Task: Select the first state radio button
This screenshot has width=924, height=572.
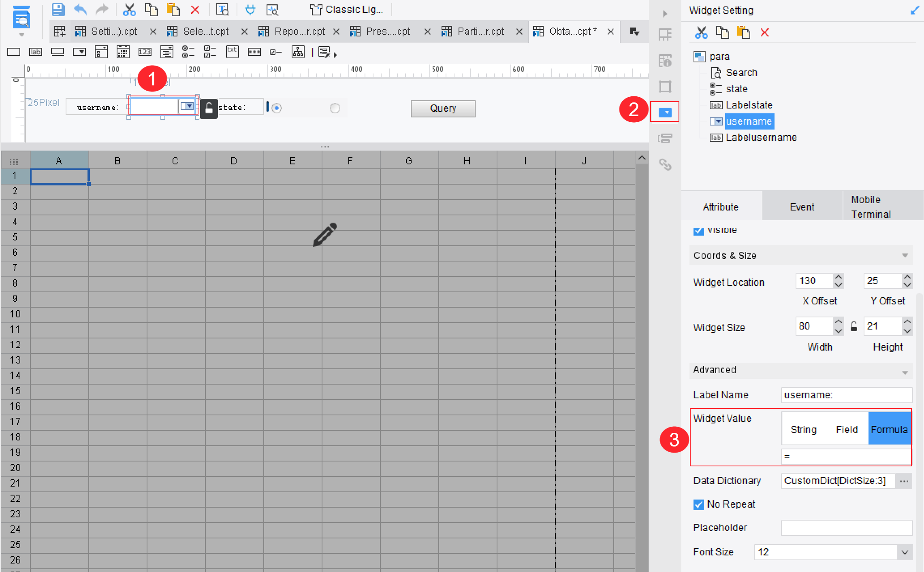Action: coord(277,108)
